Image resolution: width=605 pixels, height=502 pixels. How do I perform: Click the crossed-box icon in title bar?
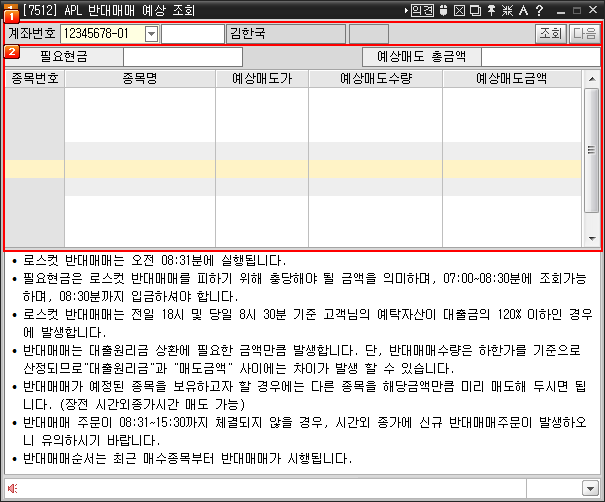(459, 10)
